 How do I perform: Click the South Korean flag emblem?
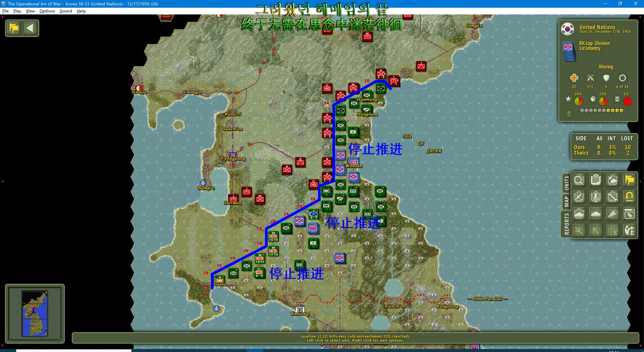[x=568, y=29]
